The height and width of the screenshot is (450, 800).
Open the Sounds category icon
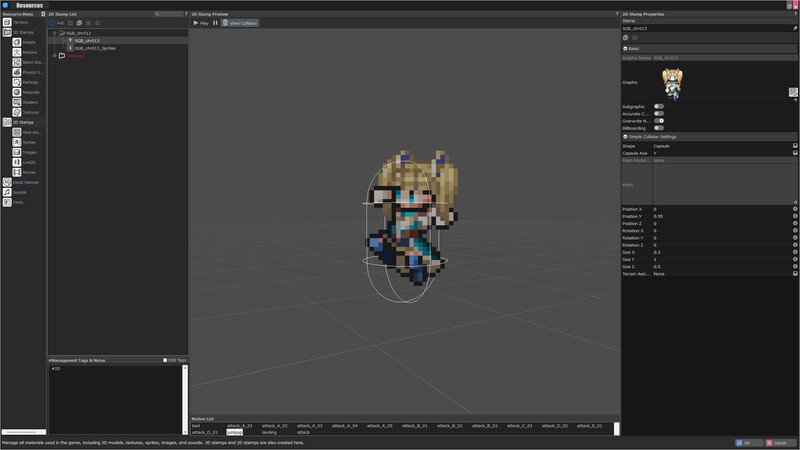click(7, 192)
